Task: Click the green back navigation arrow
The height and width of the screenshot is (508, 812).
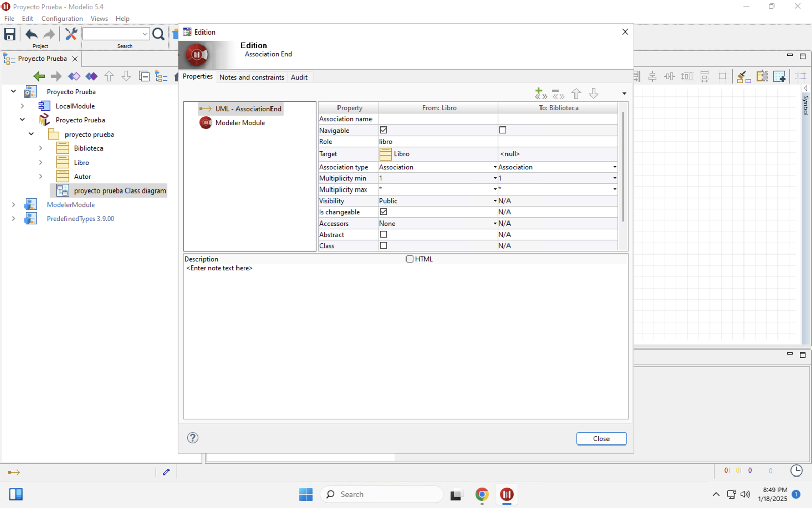Action: click(39, 76)
